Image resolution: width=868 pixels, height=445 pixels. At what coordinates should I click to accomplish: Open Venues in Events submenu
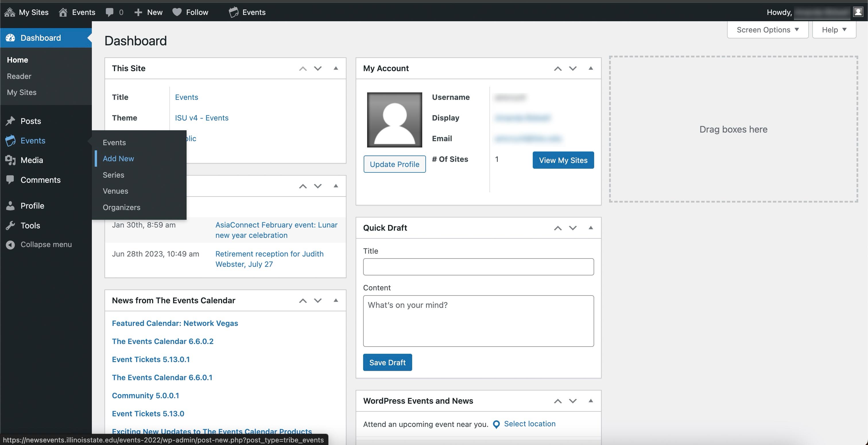pos(116,191)
